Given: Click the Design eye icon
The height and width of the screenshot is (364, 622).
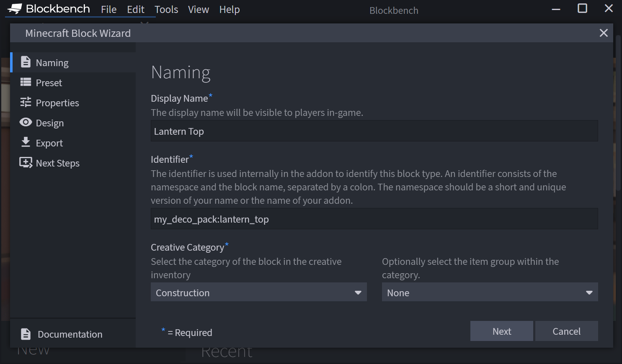Looking at the screenshot, I should point(26,122).
